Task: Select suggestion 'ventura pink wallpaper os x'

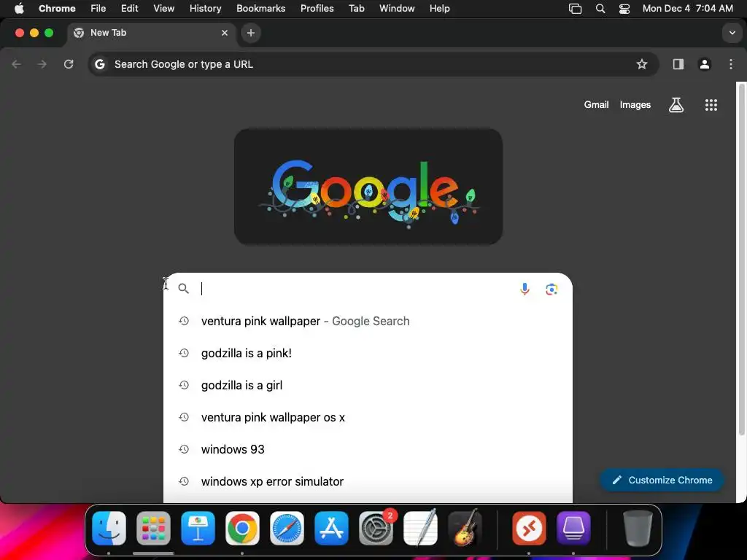Action: coord(368,417)
